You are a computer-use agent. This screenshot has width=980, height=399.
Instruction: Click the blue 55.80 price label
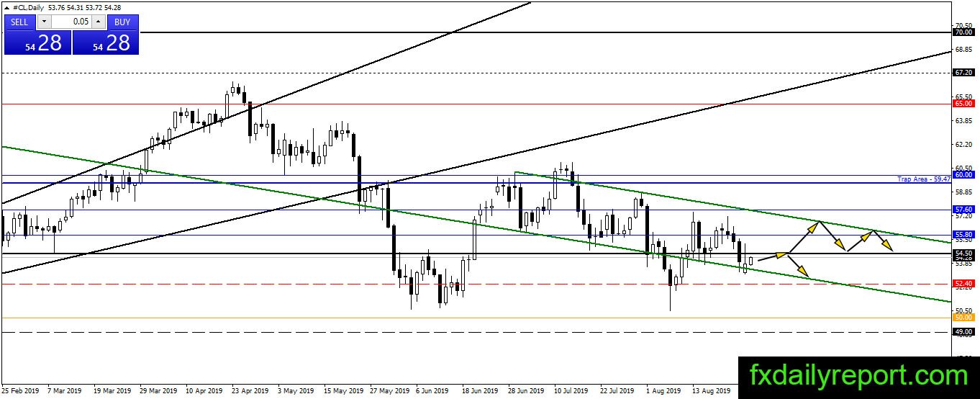tap(963, 235)
